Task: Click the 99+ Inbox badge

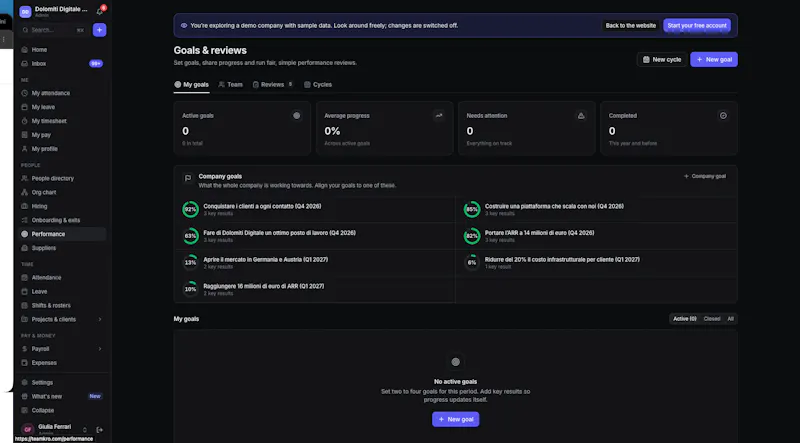Action: (96, 64)
